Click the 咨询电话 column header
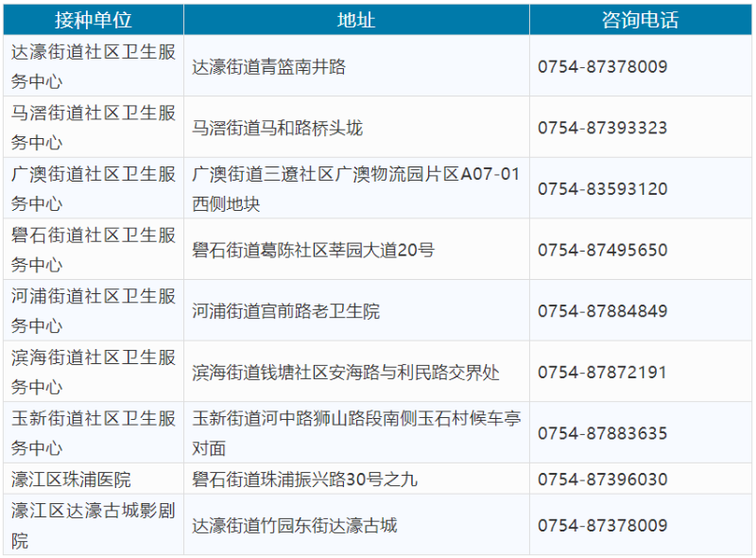The height and width of the screenshot is (558, 756). click(x=640, y=20)
